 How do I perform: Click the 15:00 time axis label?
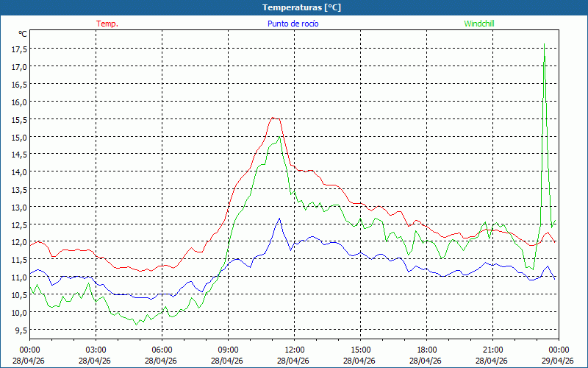point(360,350)
